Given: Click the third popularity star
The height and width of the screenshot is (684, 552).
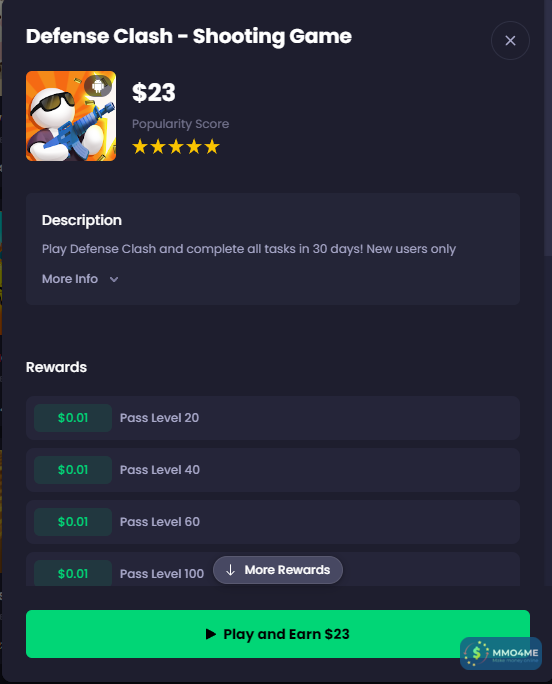Looking at the screenshot, I should click(176, 147).
